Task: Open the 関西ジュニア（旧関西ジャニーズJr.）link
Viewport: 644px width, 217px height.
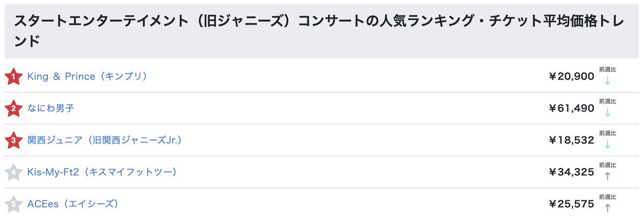Action: click(105, 140)
